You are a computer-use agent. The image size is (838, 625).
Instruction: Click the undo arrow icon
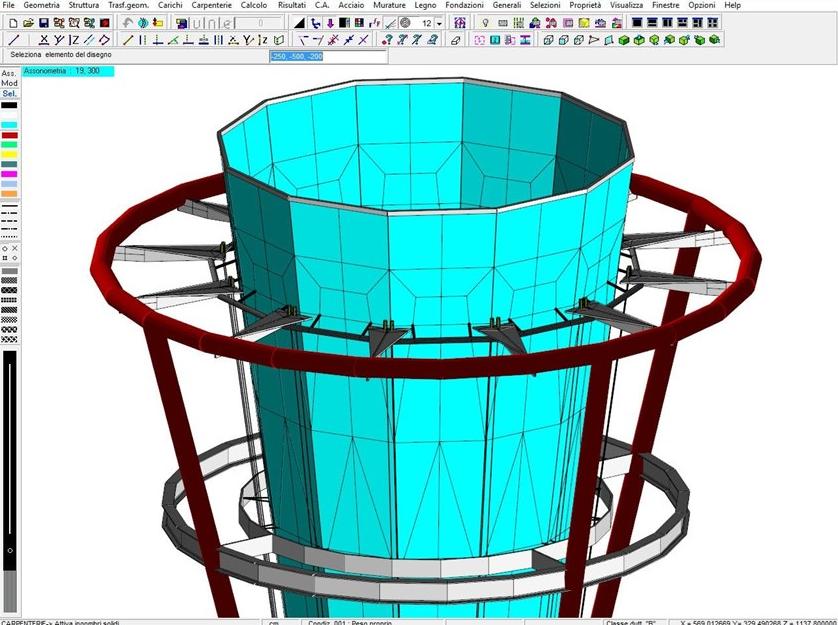[x=128, y=22]
